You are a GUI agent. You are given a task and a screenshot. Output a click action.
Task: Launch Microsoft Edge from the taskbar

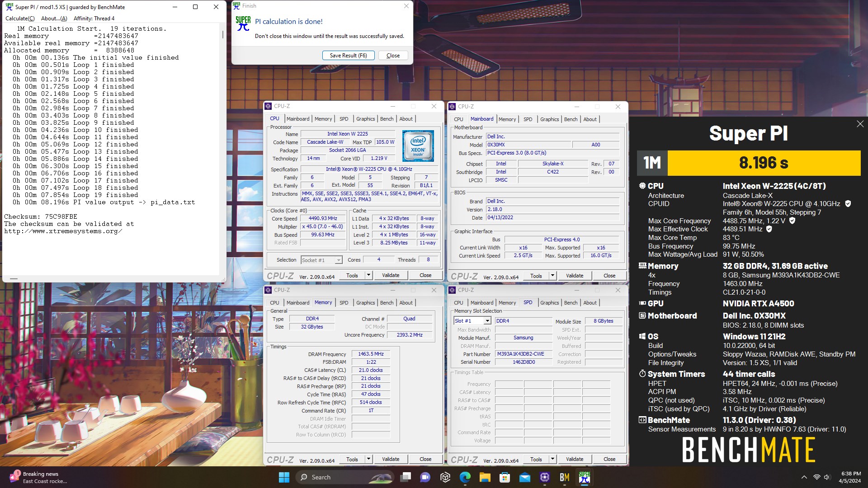click(465, 477)
